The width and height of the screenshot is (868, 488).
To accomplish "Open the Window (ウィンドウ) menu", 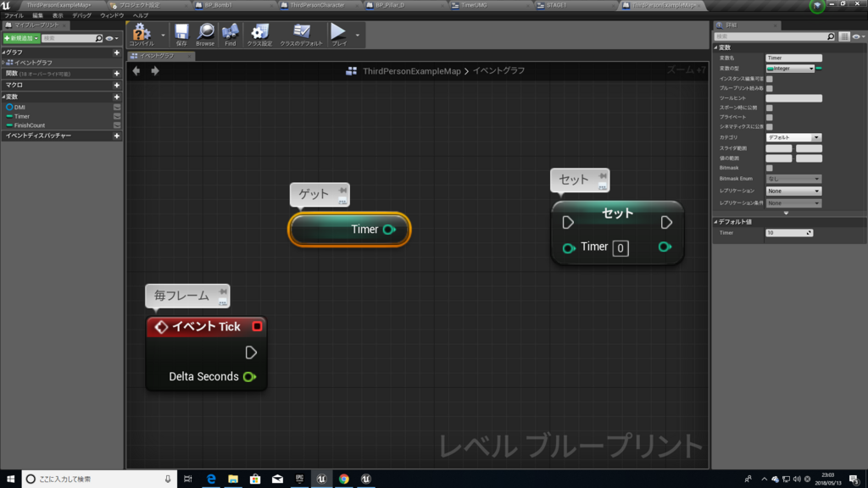I will pos(112,15).
